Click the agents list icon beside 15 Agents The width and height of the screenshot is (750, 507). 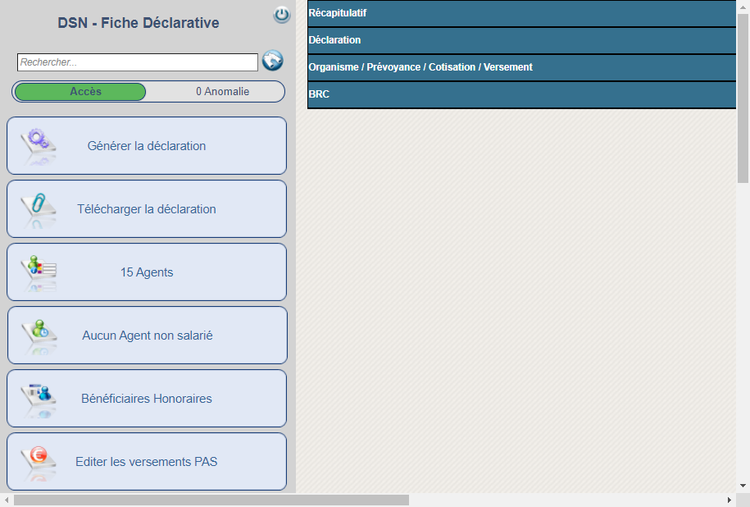[42, 268]
